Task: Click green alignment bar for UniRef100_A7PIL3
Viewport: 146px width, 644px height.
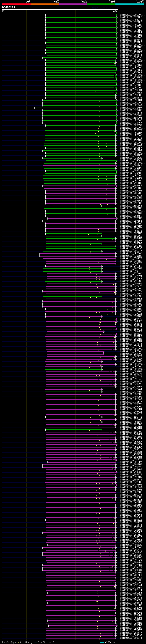Action: (x=81, y=17)
